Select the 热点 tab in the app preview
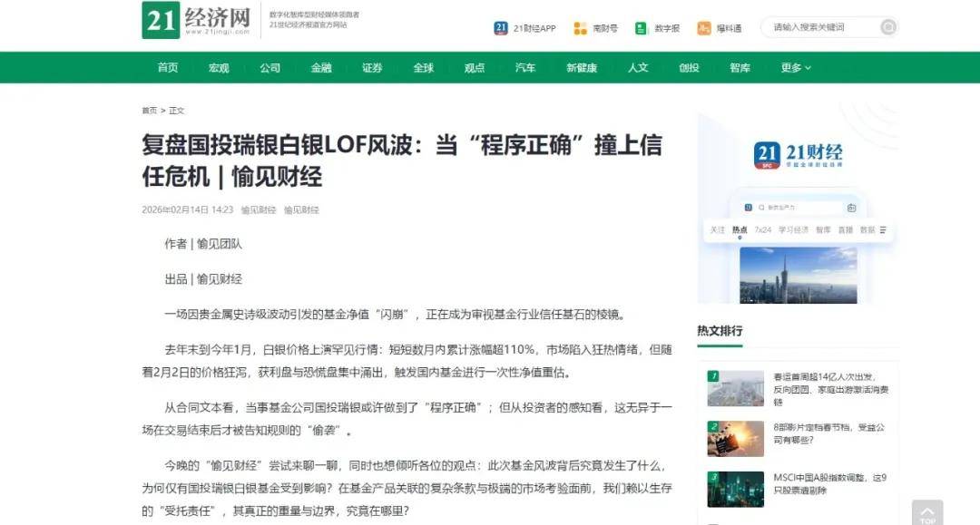 [740, 230]
